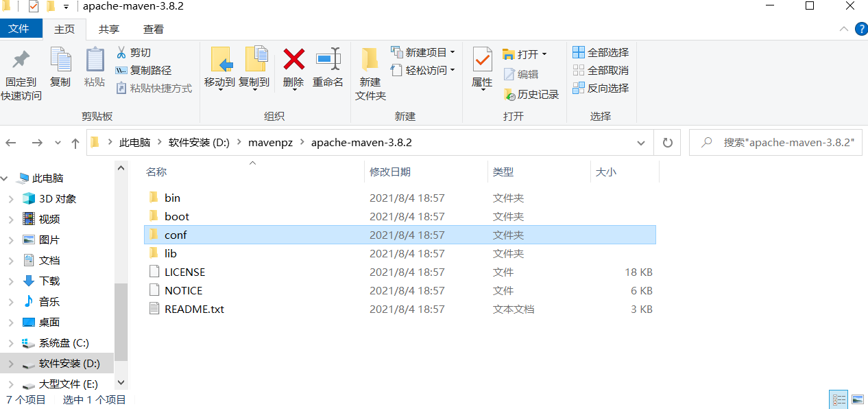Select the LICENSE file
The height and width of the screenshot is (409, 868).
[x=400, y=272]
